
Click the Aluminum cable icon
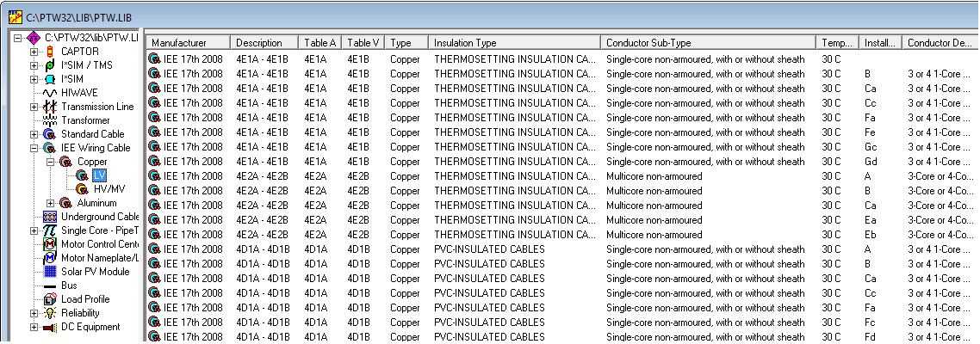(65, 203)
